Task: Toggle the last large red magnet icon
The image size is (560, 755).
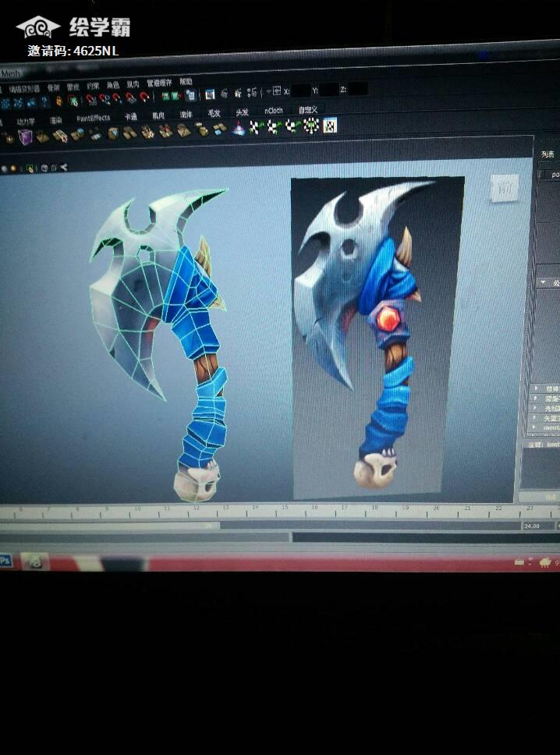Action: point(144,97)
